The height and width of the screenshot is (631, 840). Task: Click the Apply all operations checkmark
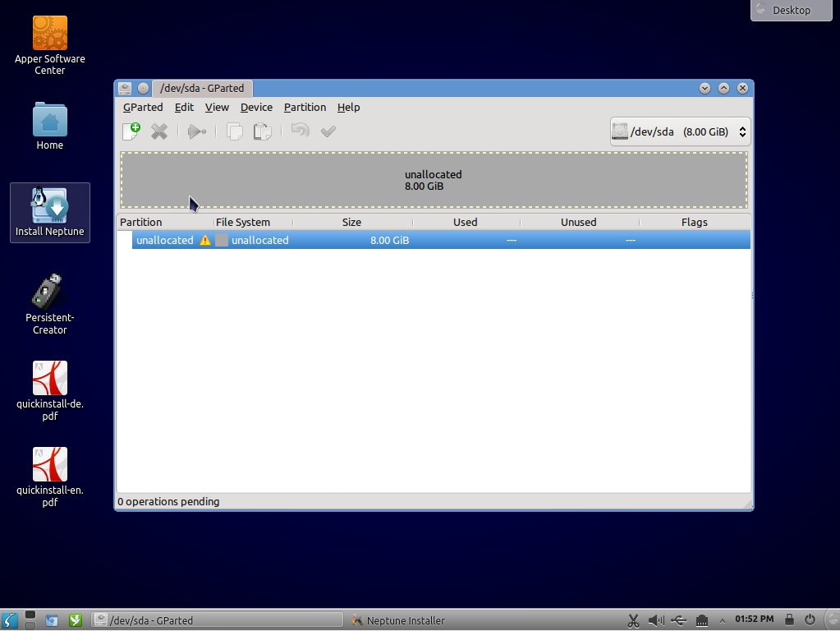[x=328, y=131]
